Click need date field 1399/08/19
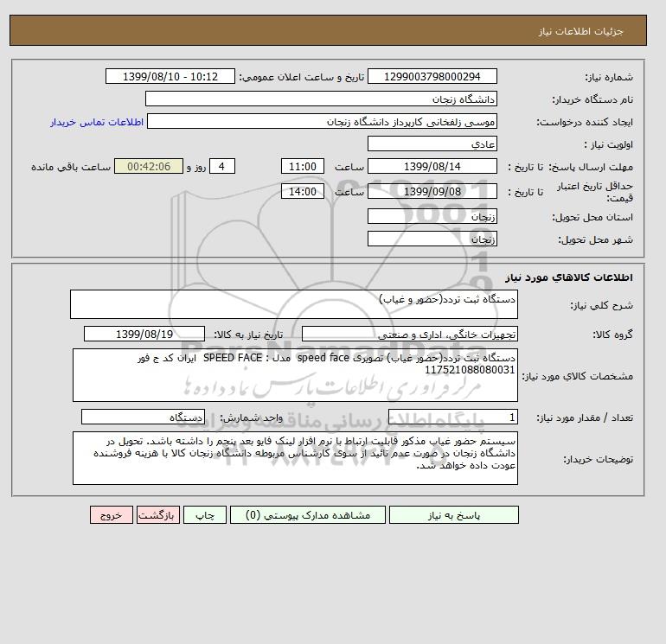The image size is (666, 644). [x=144, y=334]
